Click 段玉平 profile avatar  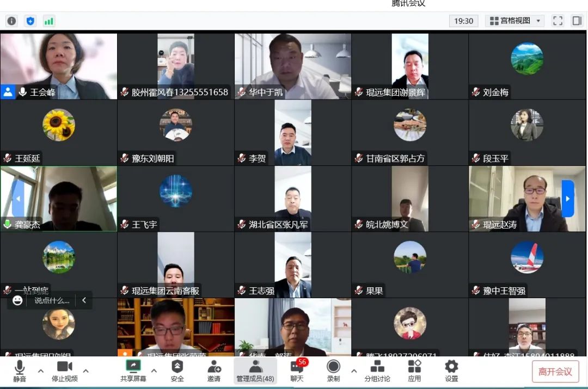pyautogui.click(x=527, y=125)
